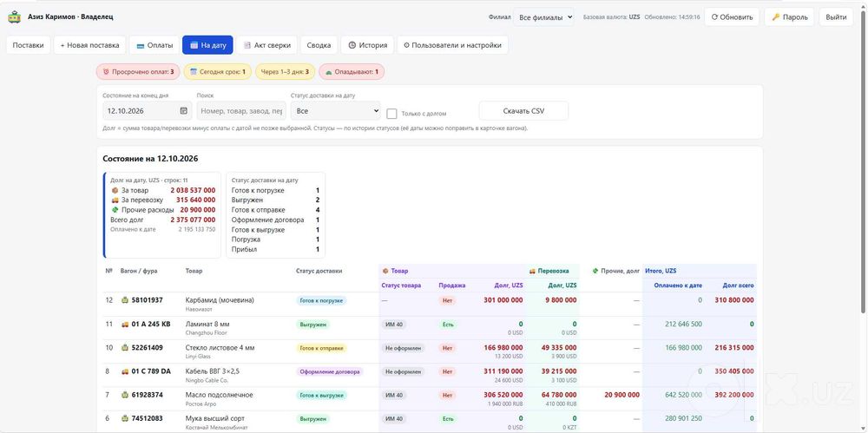The width and height of the screenshot is (868, 433).
Task: Click the Скачать CSV button
Action: click(x=523, y=111)
